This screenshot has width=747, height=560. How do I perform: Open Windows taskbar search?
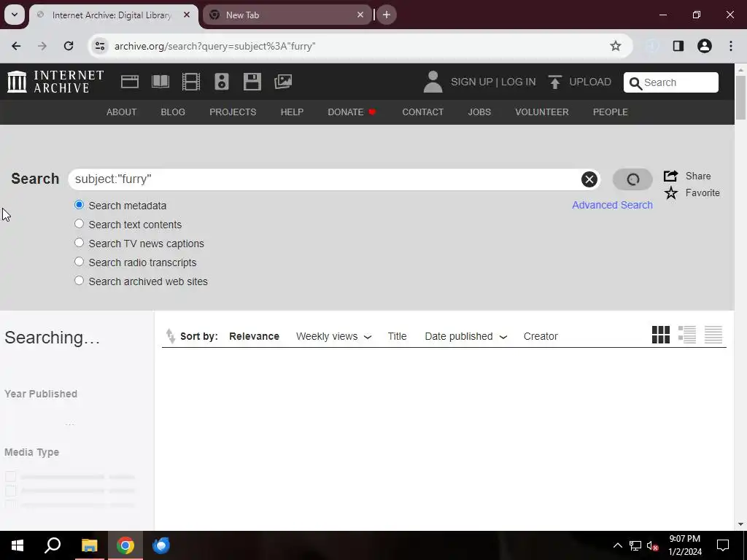53,545
